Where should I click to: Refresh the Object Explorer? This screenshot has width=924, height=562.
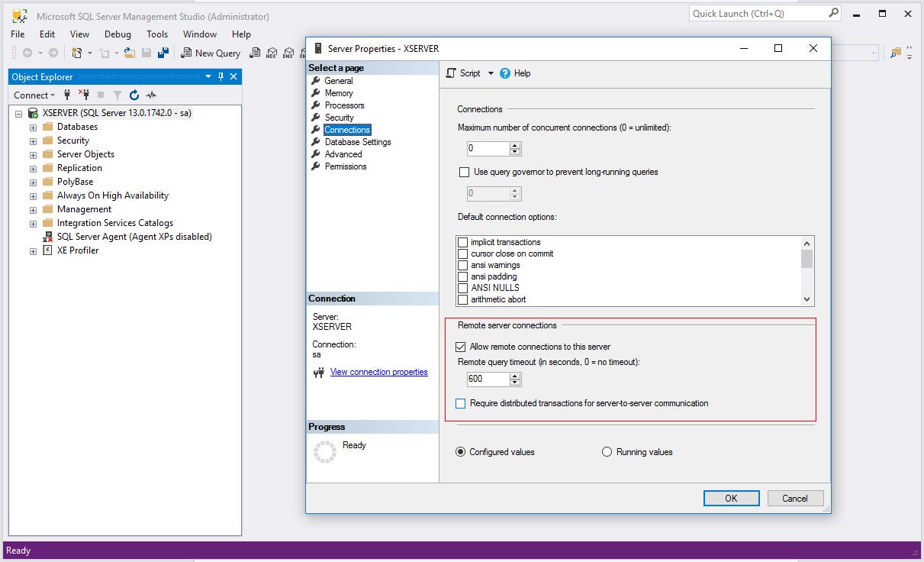coord(134,95)
